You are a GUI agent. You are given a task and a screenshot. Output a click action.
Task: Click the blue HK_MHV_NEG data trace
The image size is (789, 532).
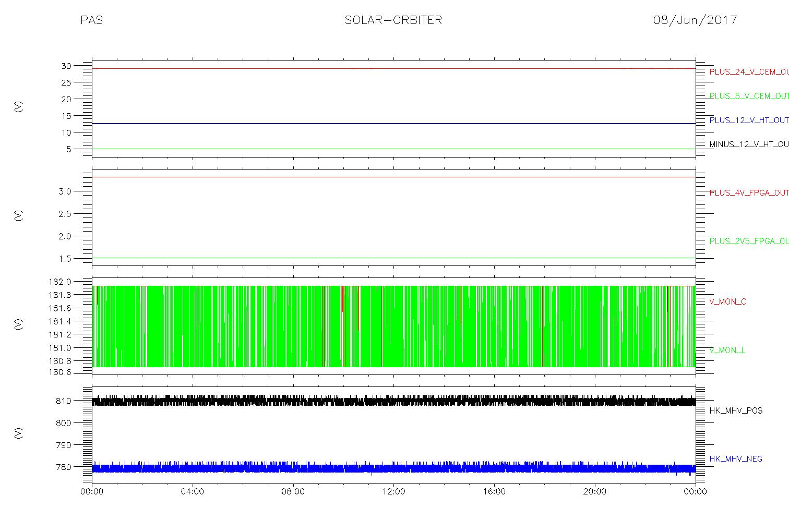[x=394, y=468]
